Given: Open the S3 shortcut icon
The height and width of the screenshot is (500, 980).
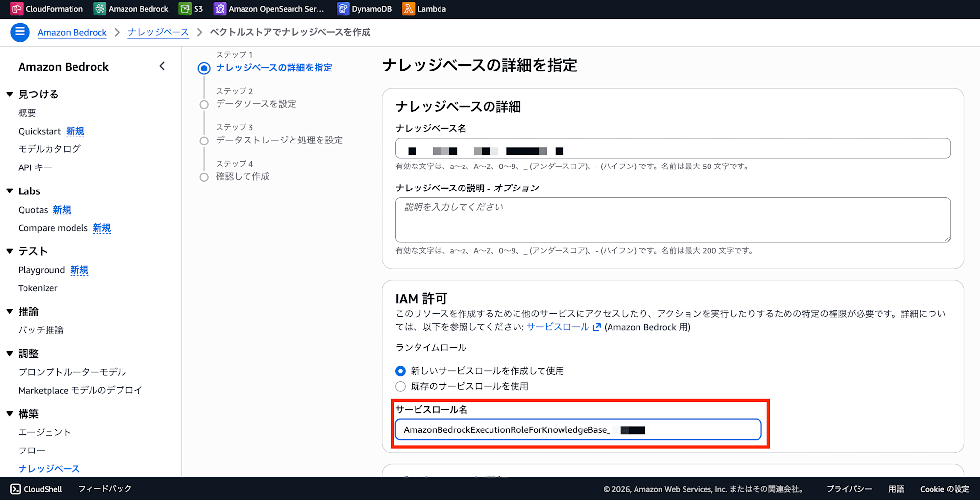Looking at the screenshot, I should click(x=185, y=9).
